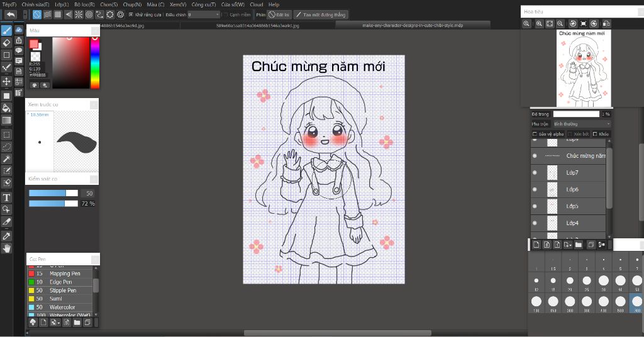The height and width of the screenshot is (337, 644).
Task: Enable Bảo vệ alpha checkbox
Action: [x=535, y=134]
